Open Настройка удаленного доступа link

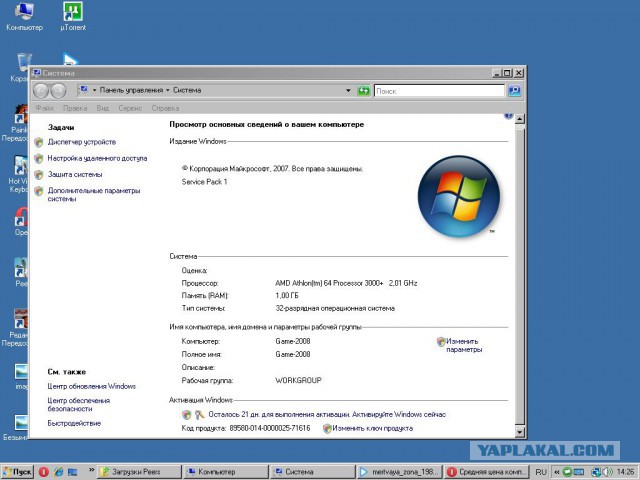[97, 158]
